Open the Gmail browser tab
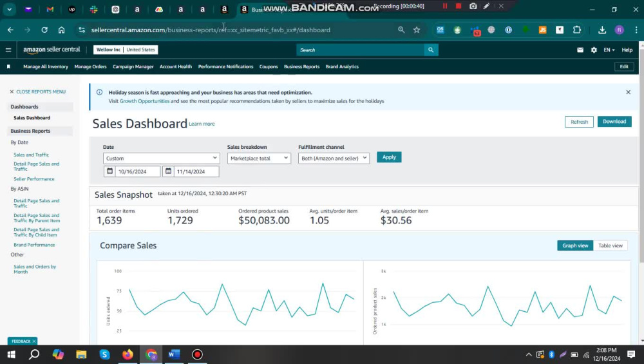Screen dimensions: 644x364 [x=50, y=10]
